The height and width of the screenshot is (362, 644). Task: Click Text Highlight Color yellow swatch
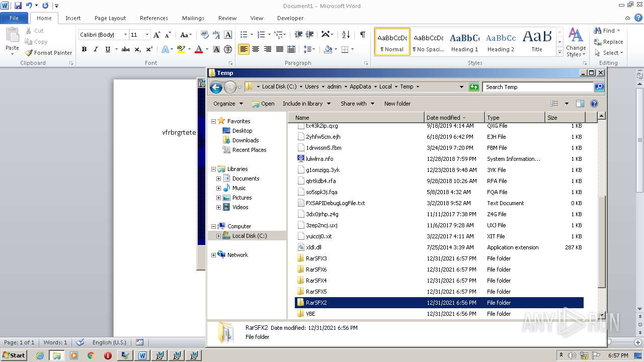coord(181,49)
